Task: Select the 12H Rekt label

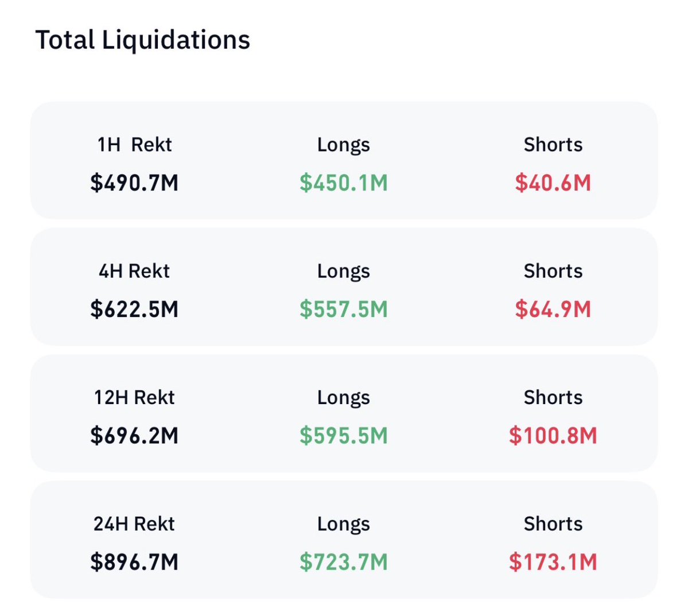Action: coord(134,397)
